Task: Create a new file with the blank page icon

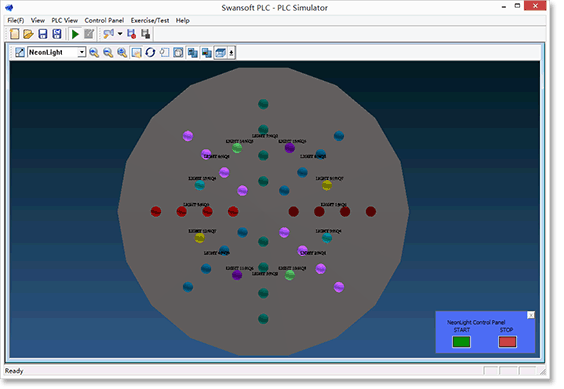Action: point(14,34)
